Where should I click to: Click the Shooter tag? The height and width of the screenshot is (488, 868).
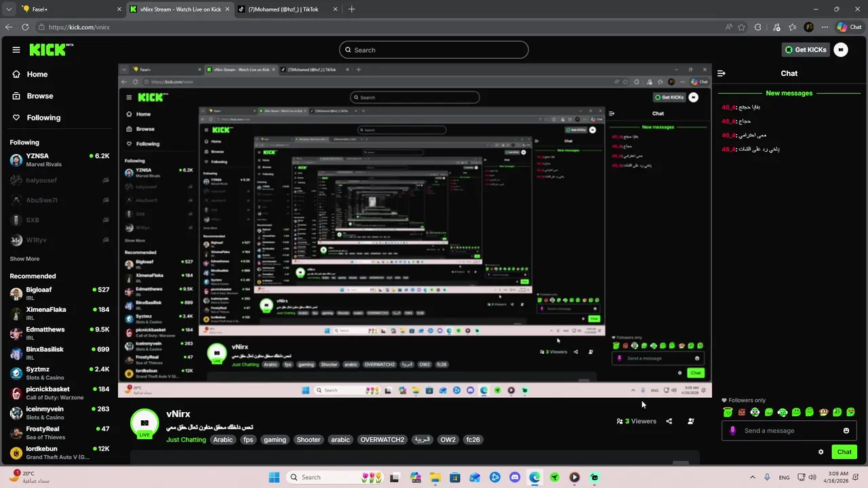[x=309, y=440]
